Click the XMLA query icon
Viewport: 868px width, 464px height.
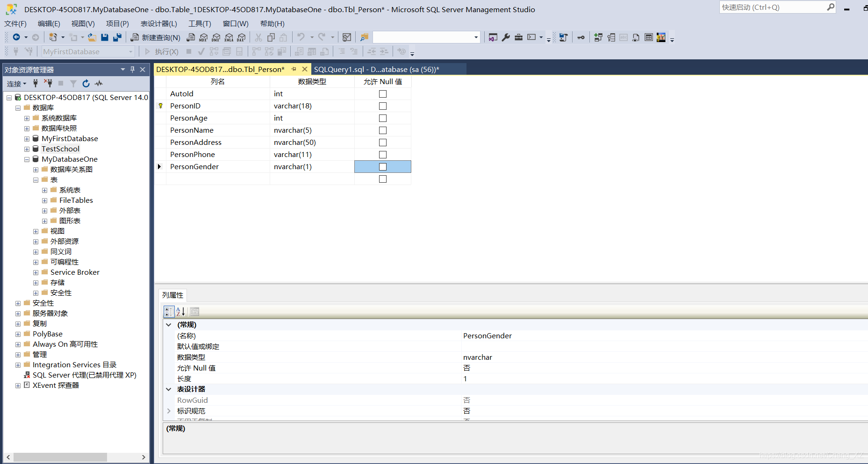[229, 37]
